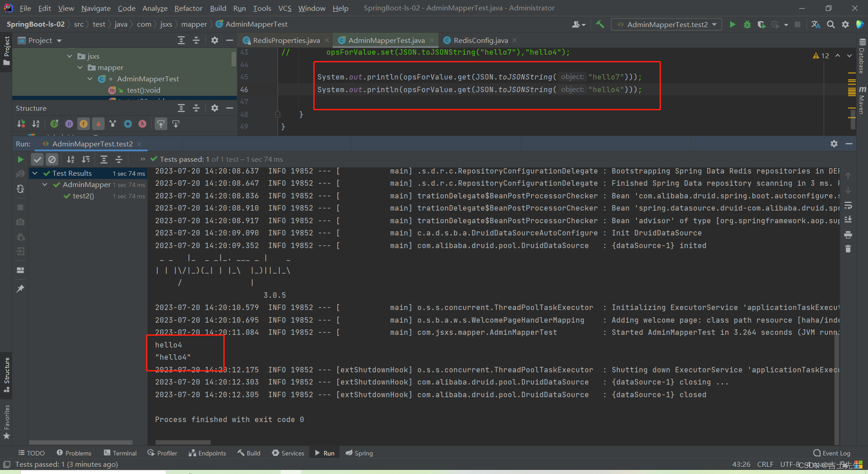This screenshot has width=868, height=474.
Task: Open the Translate plugin icon
Action: click(816, 24)
